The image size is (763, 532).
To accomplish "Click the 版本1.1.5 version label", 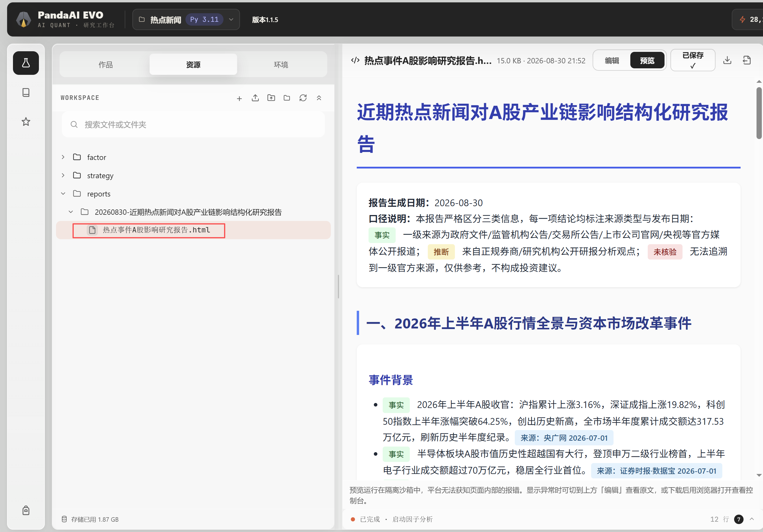I will click(265, 20).
